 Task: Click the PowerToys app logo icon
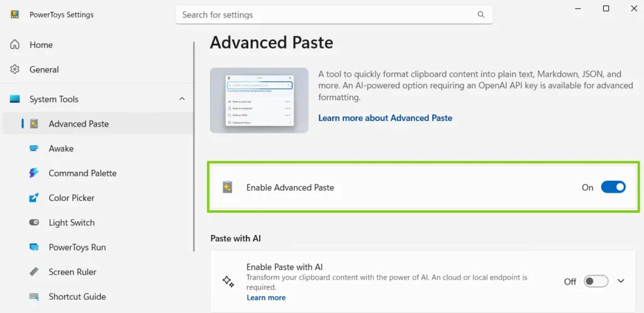coord(15,15)
